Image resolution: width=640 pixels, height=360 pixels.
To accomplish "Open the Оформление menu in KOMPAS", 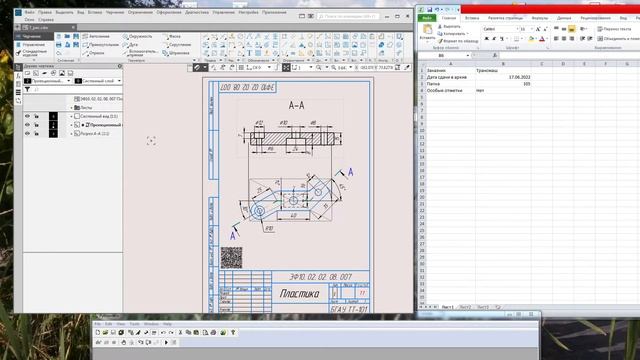I will 169,12.
